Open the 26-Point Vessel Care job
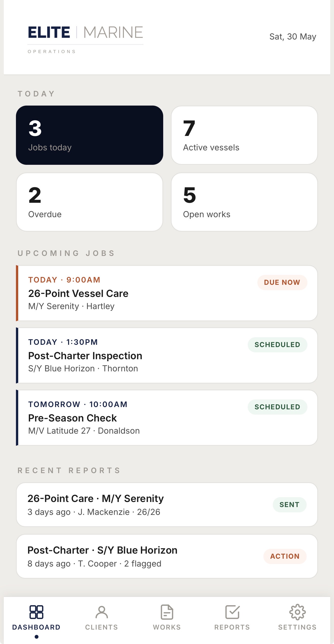This screenshot has height=644, width=334. [167, 293]
